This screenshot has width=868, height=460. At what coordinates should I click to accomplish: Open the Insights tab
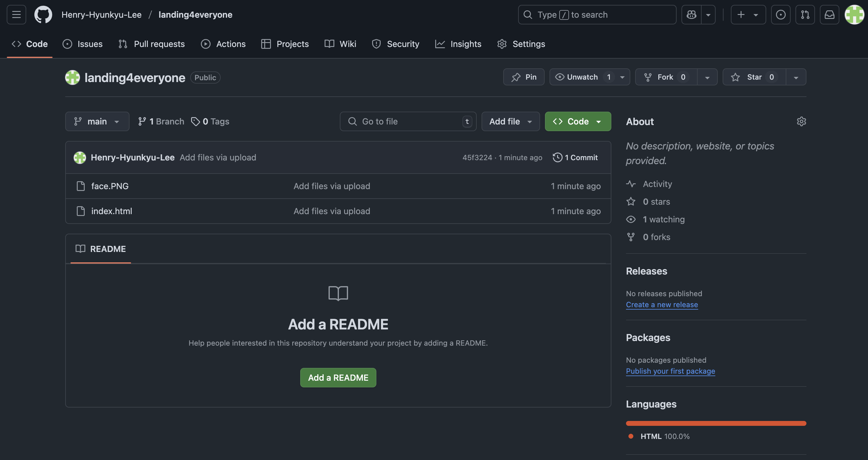458,44
